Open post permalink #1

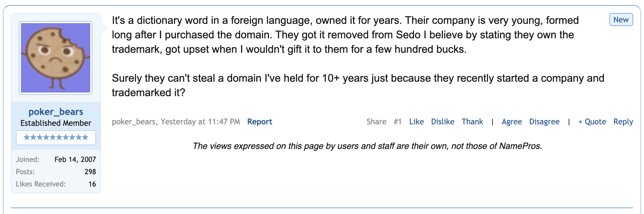click(x=397, y=122)
